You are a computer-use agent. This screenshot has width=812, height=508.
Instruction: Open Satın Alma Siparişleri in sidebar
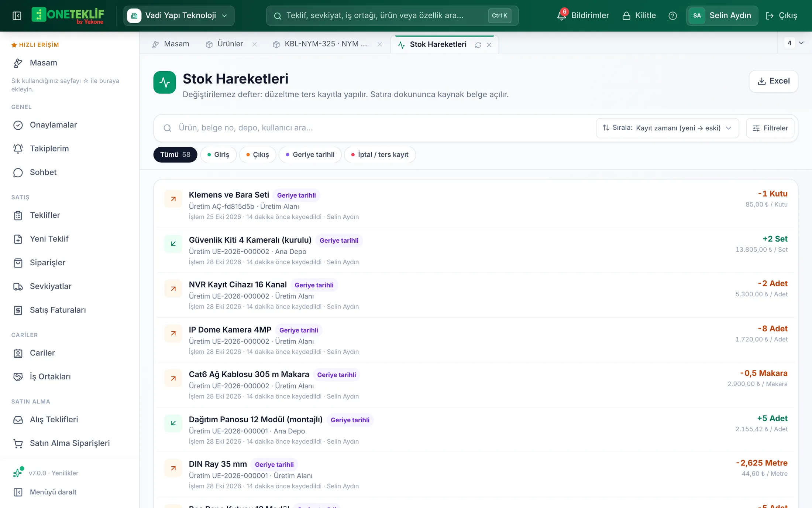(x=70, y=443)
